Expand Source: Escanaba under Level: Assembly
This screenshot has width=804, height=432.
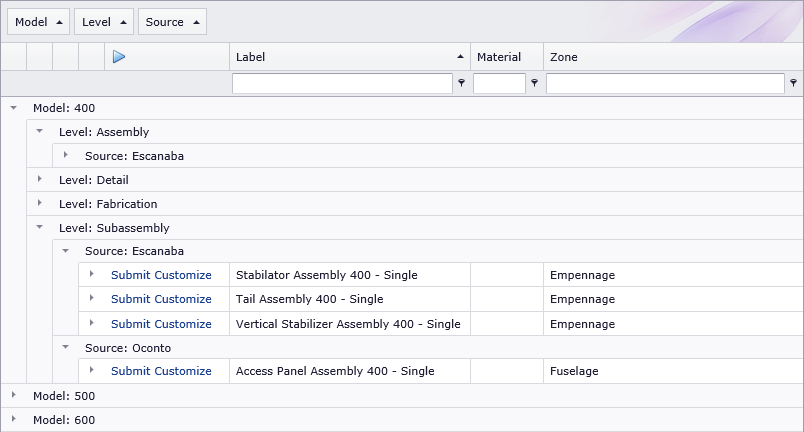pos(65,156)
